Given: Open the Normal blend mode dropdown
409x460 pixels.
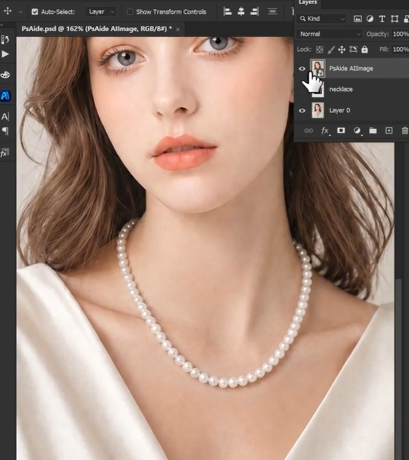Looking at the screenshot, I should point(329,34).
